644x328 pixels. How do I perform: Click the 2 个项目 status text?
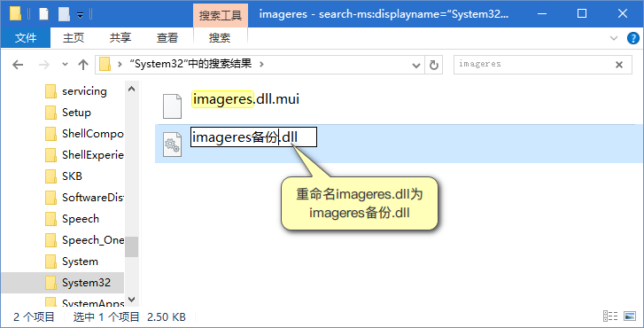pos(34,316)
